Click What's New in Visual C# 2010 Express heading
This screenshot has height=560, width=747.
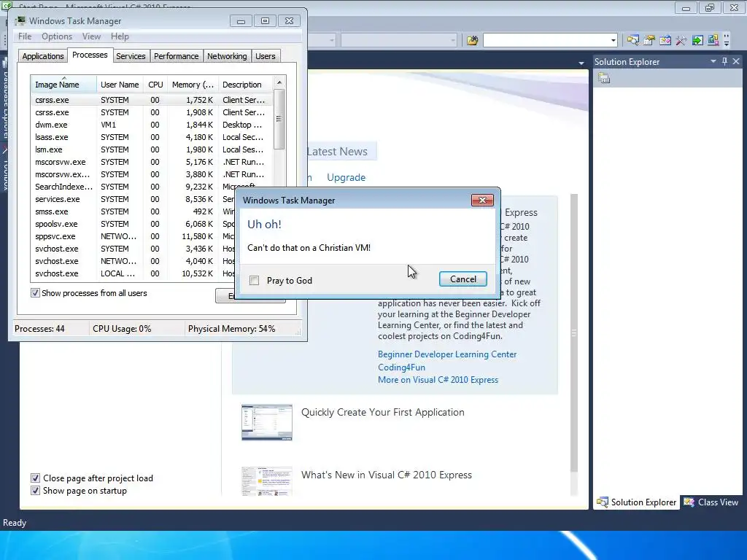point(387,475)
